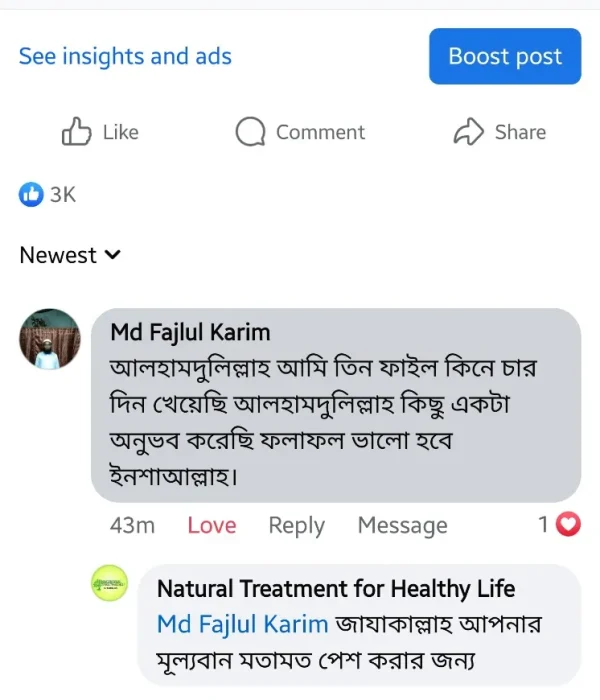Tap the thumbs-up Like icon

[77, 132]
